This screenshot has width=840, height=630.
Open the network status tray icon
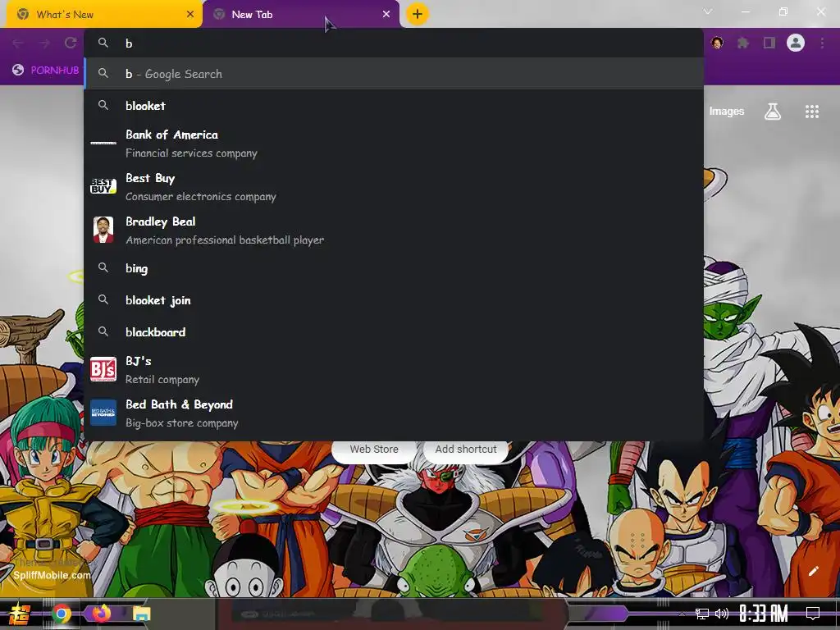[702, 614]
